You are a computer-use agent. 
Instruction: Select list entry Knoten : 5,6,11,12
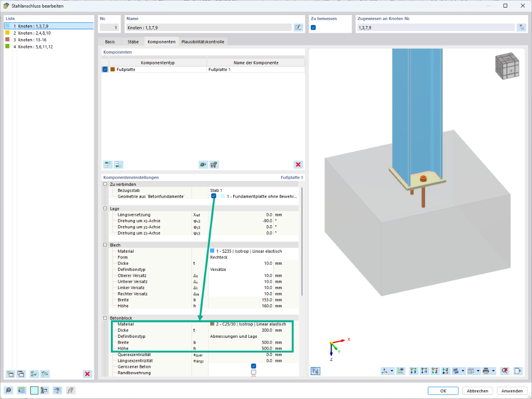coord(49,46)
